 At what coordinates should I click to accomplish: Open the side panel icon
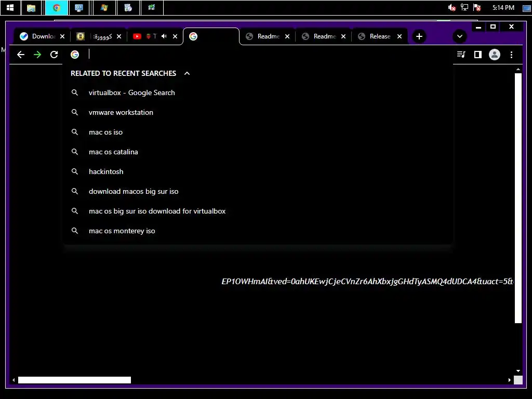tap(478, 54)
